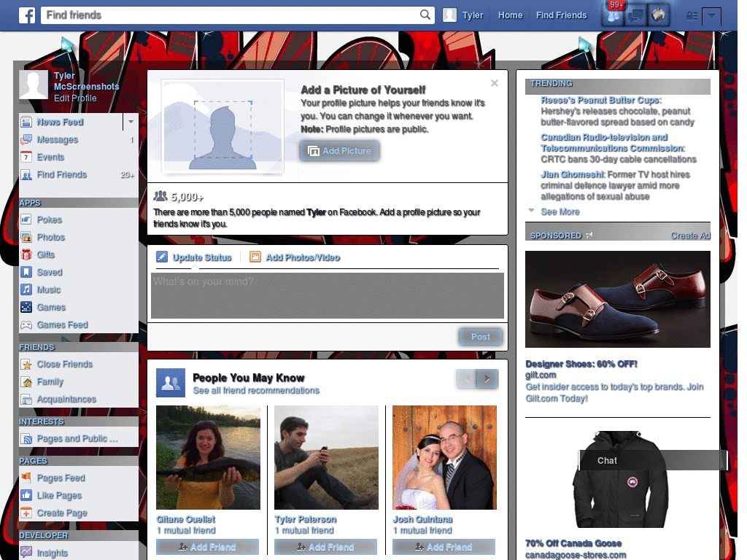Click the Insights chart icon
The image size is (747, 560).
tap(26, 553)
